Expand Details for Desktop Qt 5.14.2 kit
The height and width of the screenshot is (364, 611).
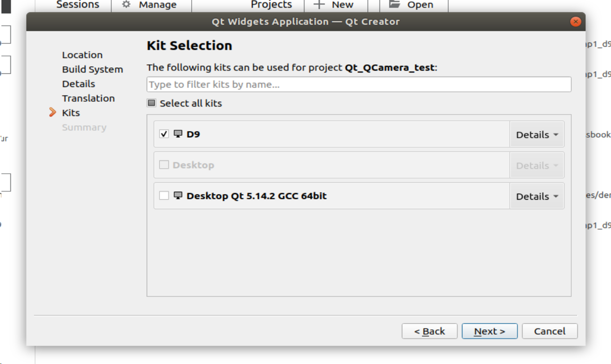click(x=537, y=196)
